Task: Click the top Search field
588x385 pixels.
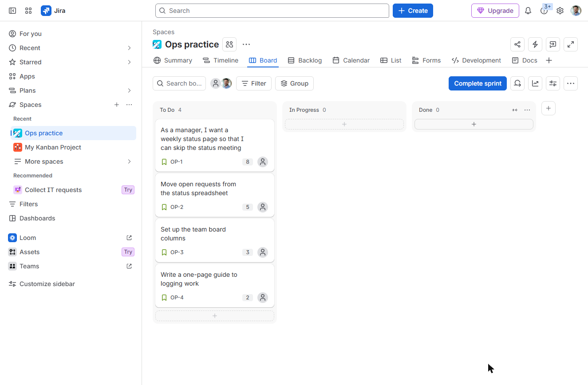Action: coord(272,11)
